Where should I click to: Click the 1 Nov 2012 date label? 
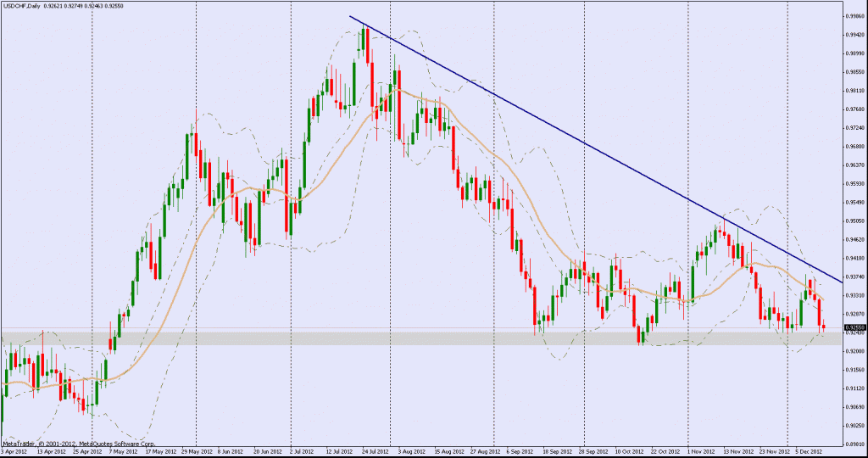pyautogui.click(x=700, y=452)
